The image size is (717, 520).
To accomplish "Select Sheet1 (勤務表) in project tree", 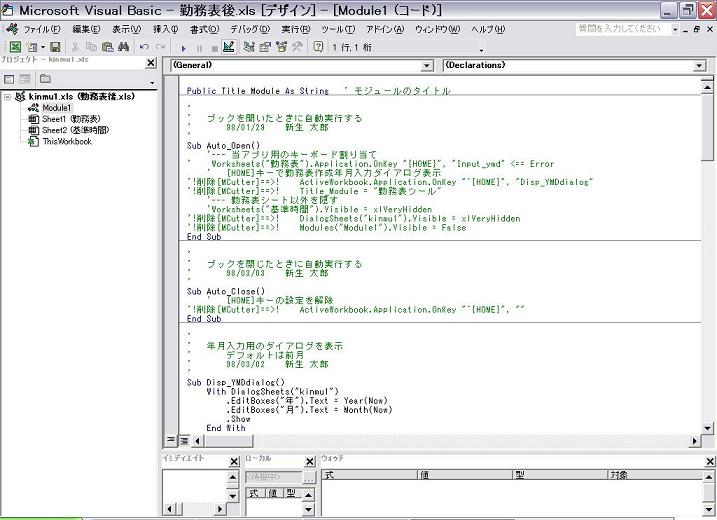I will pyautogui.click(x=71, y=119).
